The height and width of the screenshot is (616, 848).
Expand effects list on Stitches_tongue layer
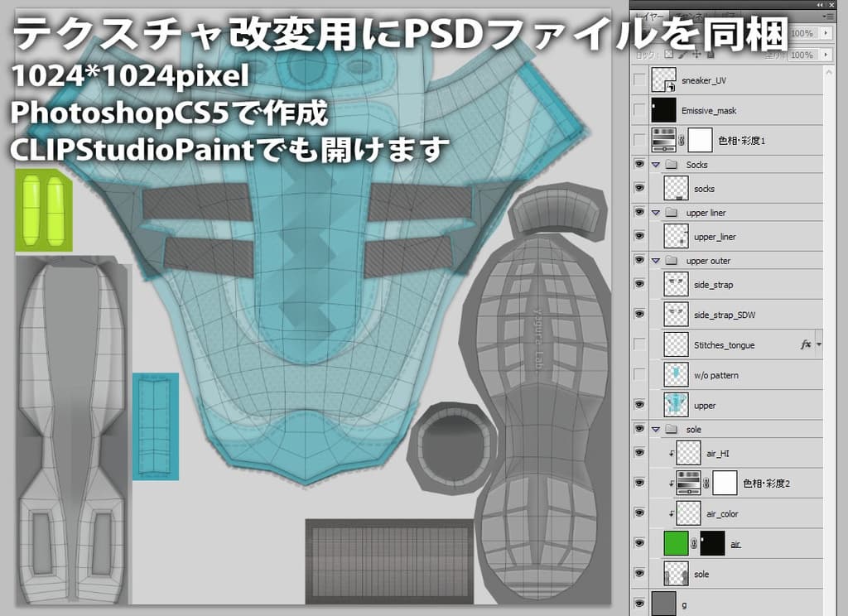(819, 344)
